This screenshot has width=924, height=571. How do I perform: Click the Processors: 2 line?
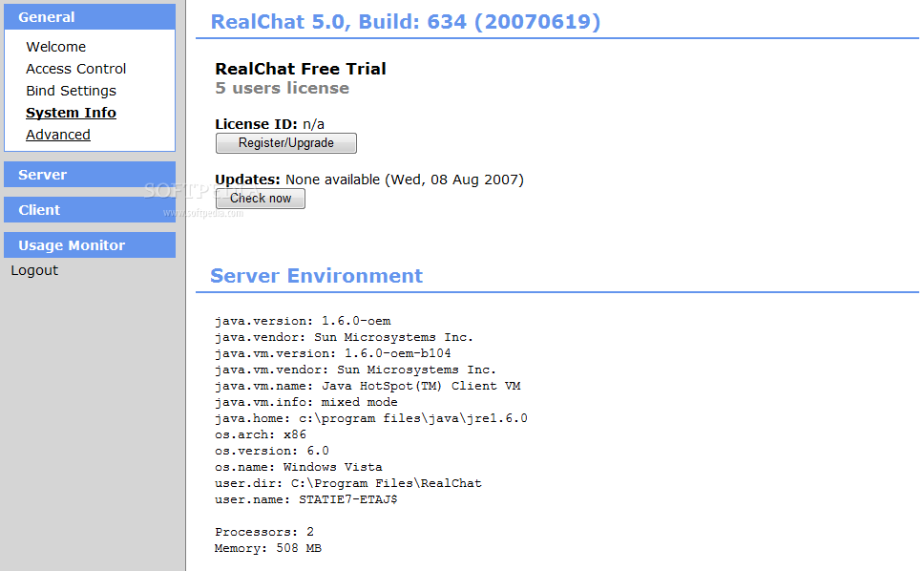coord(264,532)
